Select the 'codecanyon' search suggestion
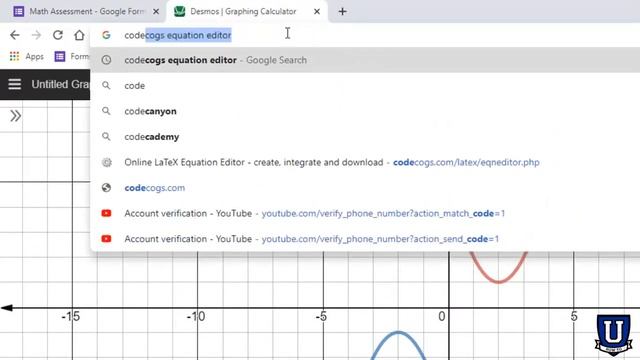 [365, 111]
